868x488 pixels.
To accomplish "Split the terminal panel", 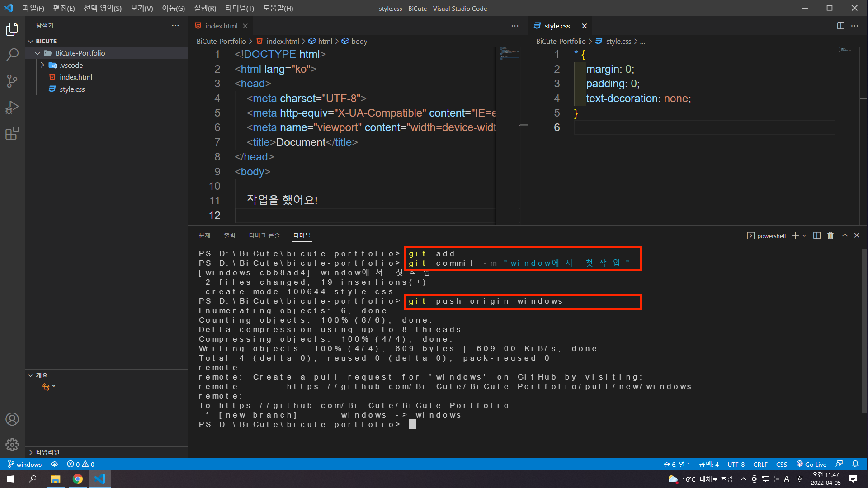I will tap(817, 235).
